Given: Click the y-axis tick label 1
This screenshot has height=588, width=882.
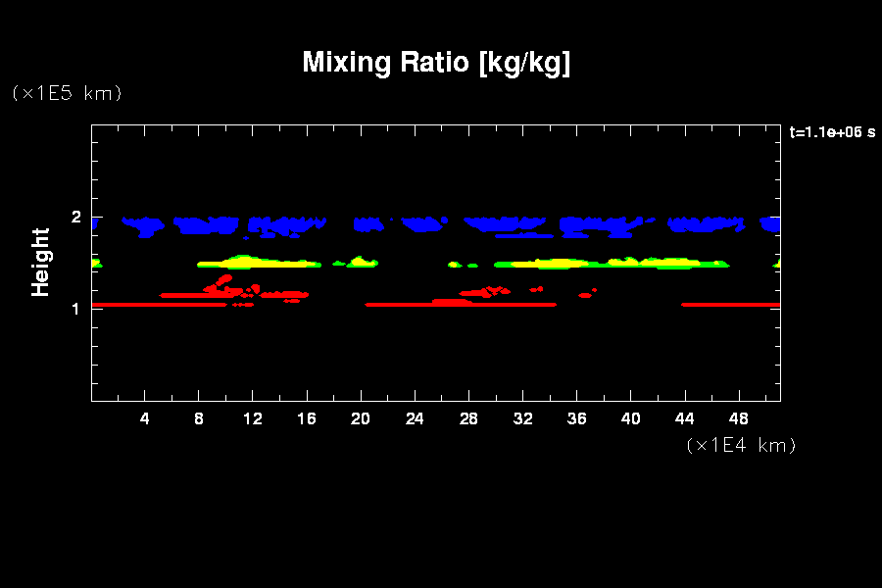Looking at the screenshot, I should [x=73, y=309].
